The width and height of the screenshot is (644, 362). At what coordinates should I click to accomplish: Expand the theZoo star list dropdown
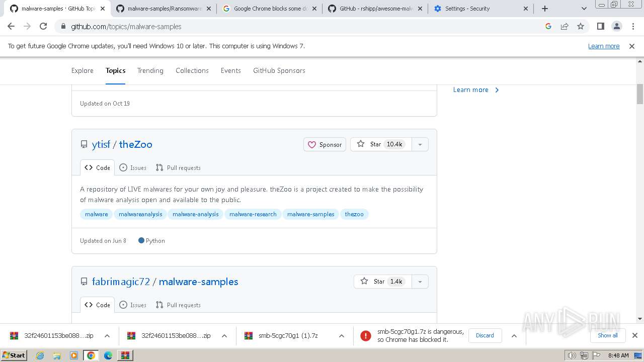420,144
